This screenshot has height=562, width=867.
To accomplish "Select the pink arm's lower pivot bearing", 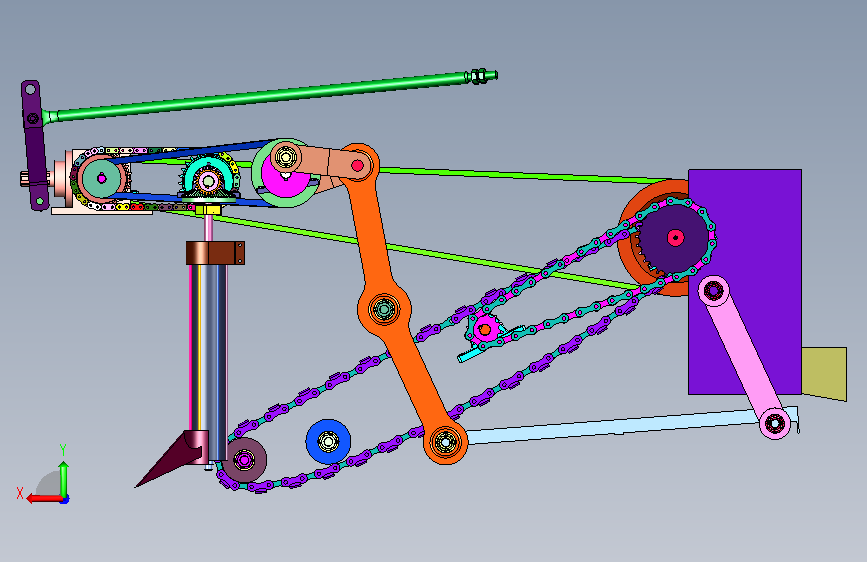I will 774,424.
